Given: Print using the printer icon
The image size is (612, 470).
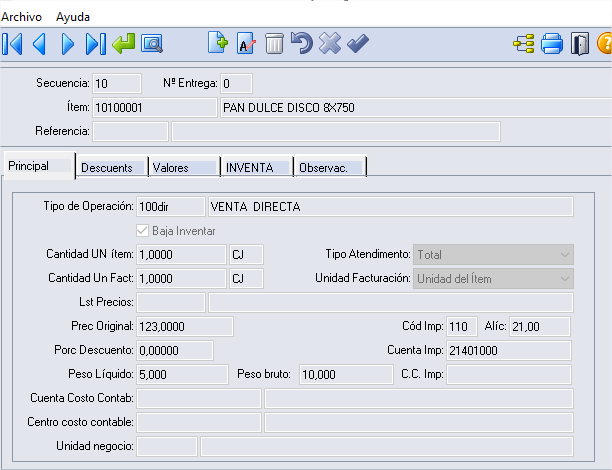Looking at the screenshot, I should 552,43.
